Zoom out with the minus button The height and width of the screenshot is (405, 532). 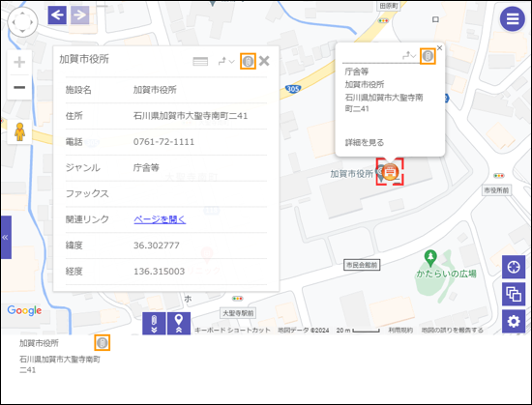tap(19, 87)
